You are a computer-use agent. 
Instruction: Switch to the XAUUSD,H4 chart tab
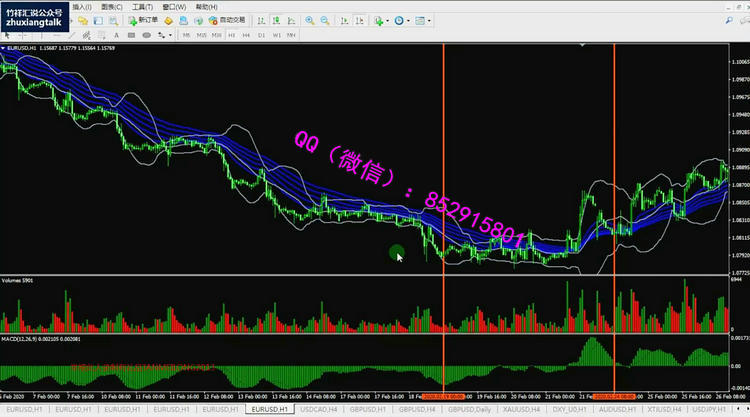pos(518,410)
